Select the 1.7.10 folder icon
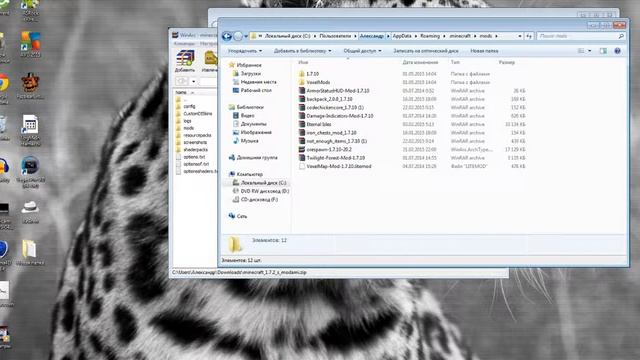This screenshot has width=640, height=360. (x=302, y=74)
